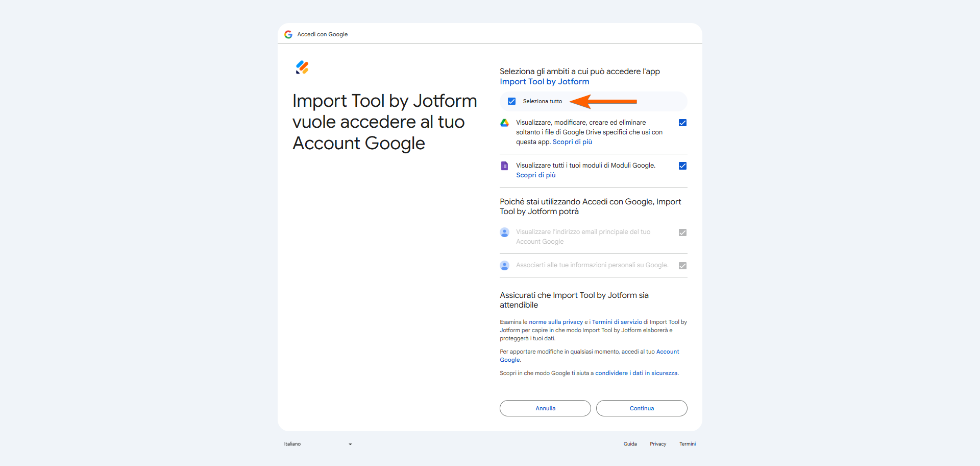This screenshot has height=466, width=980.
Task: Open the norme sulla privacy link
Action: point(555,322)
